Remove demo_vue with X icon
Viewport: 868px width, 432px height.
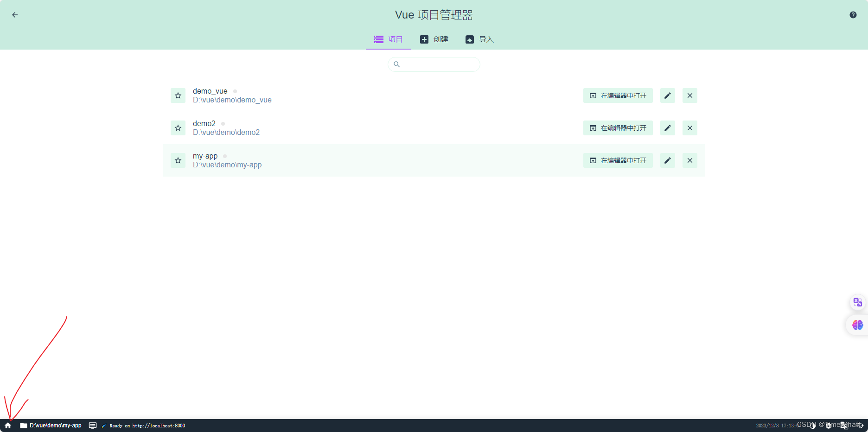(x=690, y=95)
